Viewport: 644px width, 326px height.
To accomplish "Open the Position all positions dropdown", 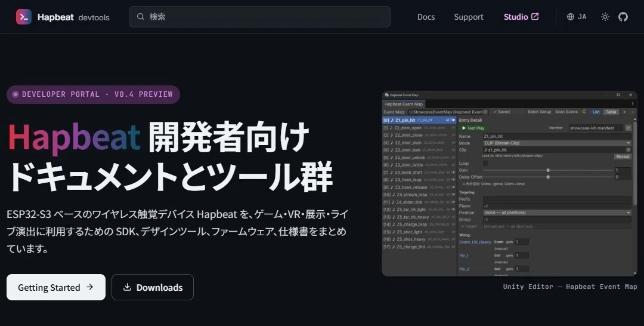I will [557, 213].
